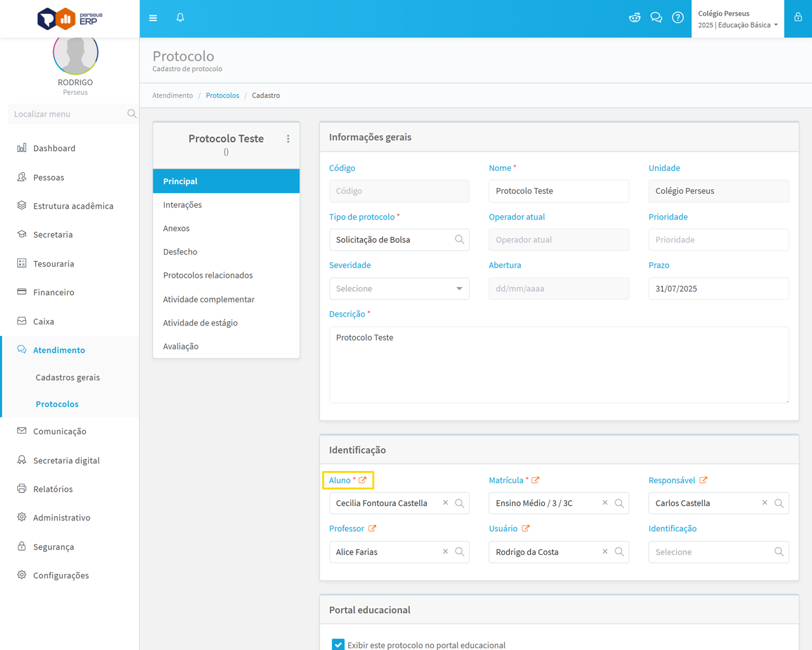Uncheck Exibir este protocolo no portal educacional
Viewport: 812px width, 650px height.
(338, 645)
